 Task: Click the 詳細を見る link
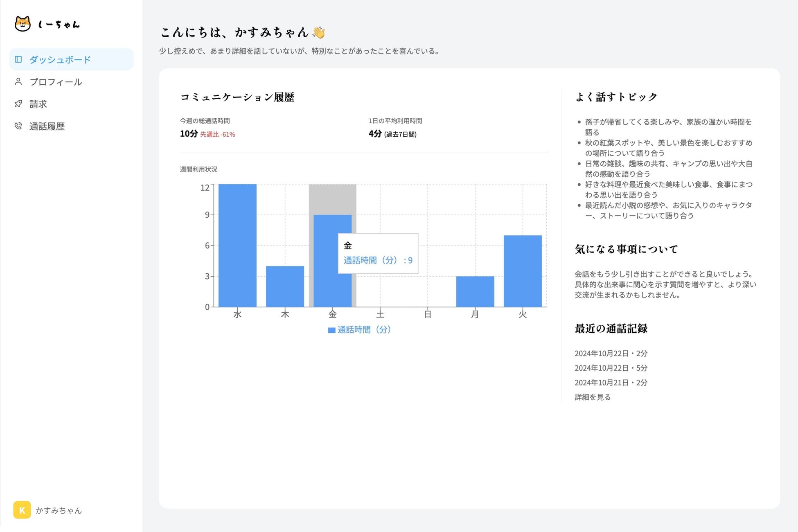pos(593,397)
